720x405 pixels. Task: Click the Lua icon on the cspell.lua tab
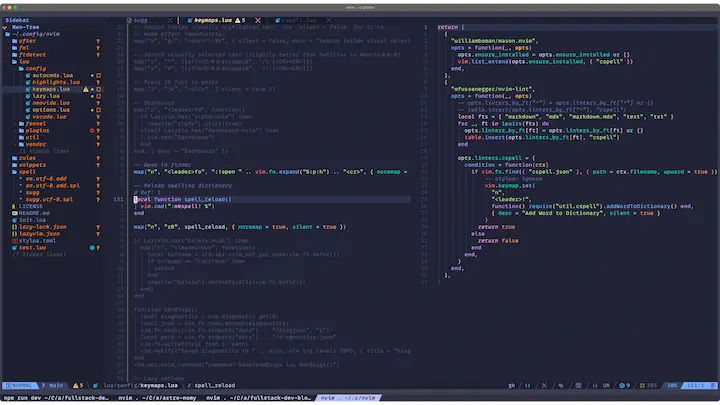278,20
